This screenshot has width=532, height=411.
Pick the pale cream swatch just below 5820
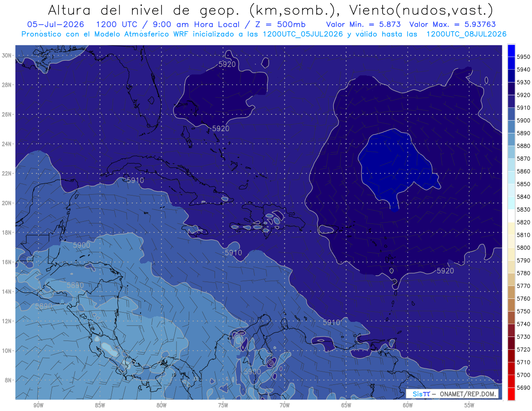[x=511, y=228]
